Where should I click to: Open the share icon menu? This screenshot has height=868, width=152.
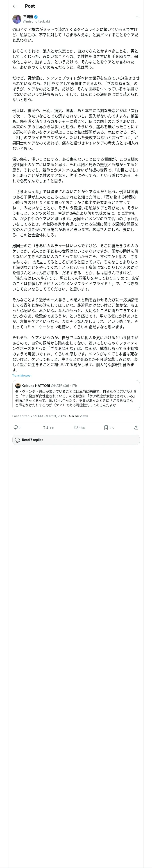136,427
